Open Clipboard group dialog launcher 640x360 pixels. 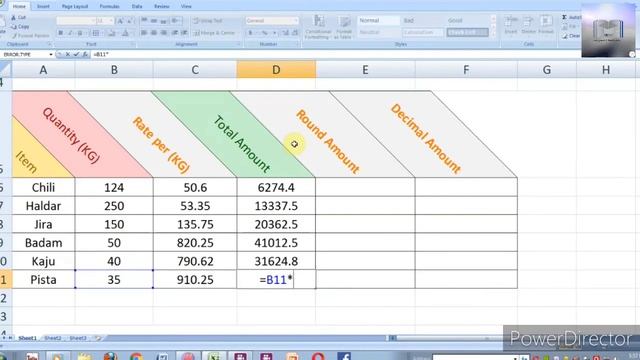coord(49,44)
